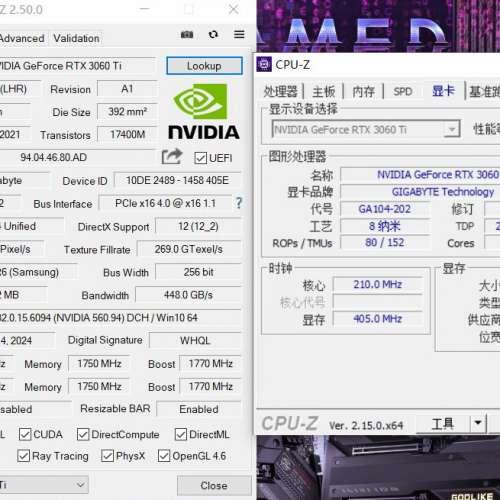Minimize the GPU-Z window
Image resolution: width=500 pixels, height=500 pixels.
point(144,9)
